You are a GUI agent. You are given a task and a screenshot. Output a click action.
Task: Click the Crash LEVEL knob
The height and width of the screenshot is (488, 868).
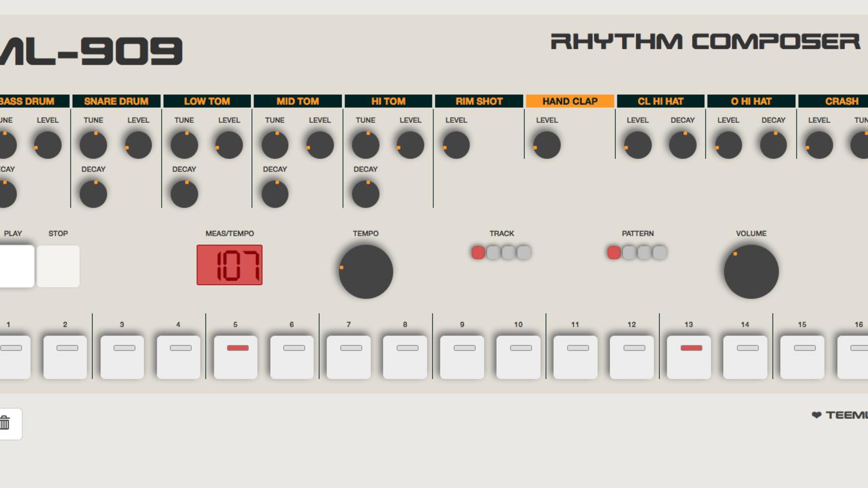click(x=819, y=145)
